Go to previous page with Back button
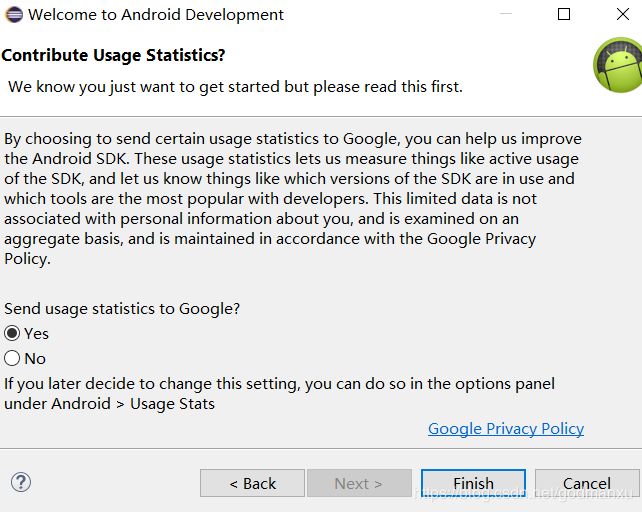Screen dimensions: 642x512 click(252, 483)
